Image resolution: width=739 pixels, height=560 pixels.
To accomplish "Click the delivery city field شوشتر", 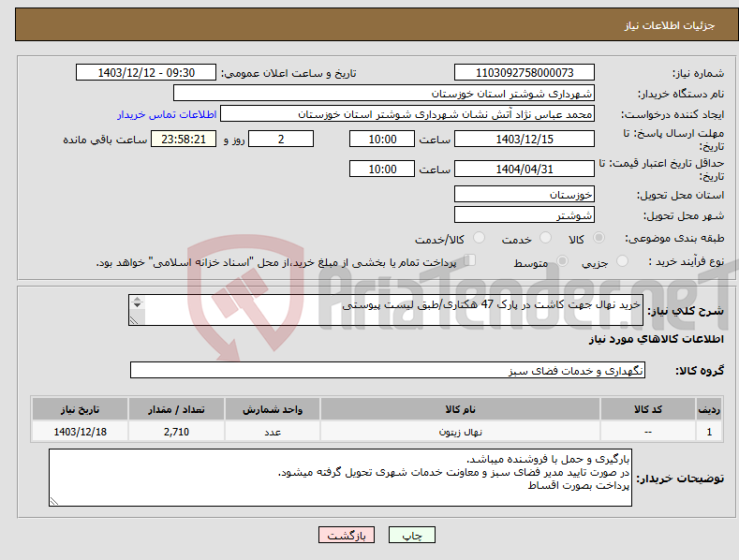I will coord(525,215).
